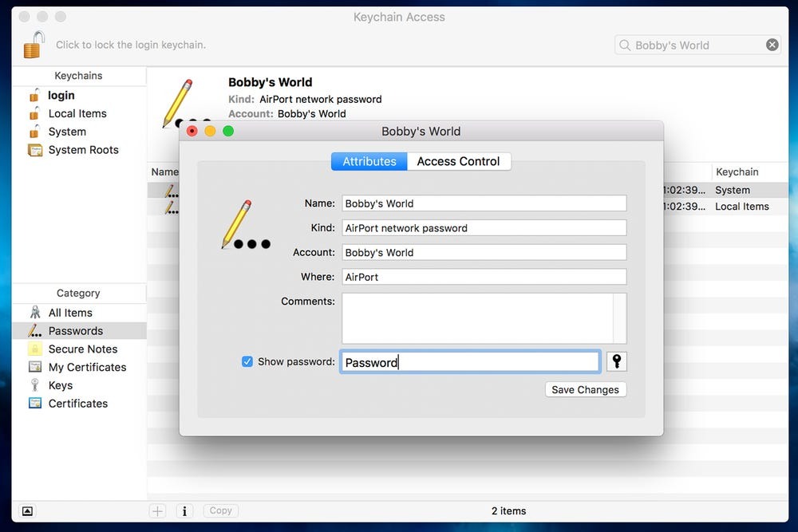Click the Where field showing AirPort

[484, 277]
